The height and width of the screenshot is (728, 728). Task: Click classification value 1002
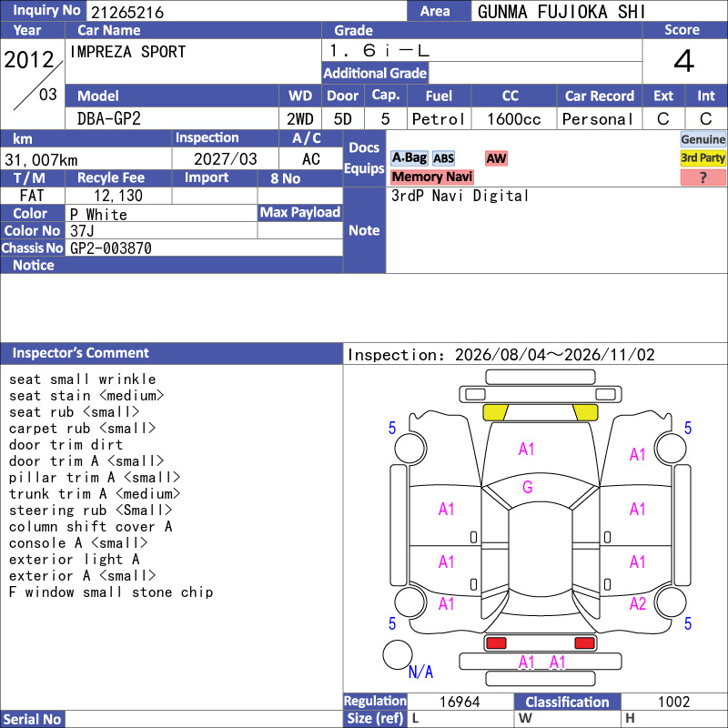(673, 702)
